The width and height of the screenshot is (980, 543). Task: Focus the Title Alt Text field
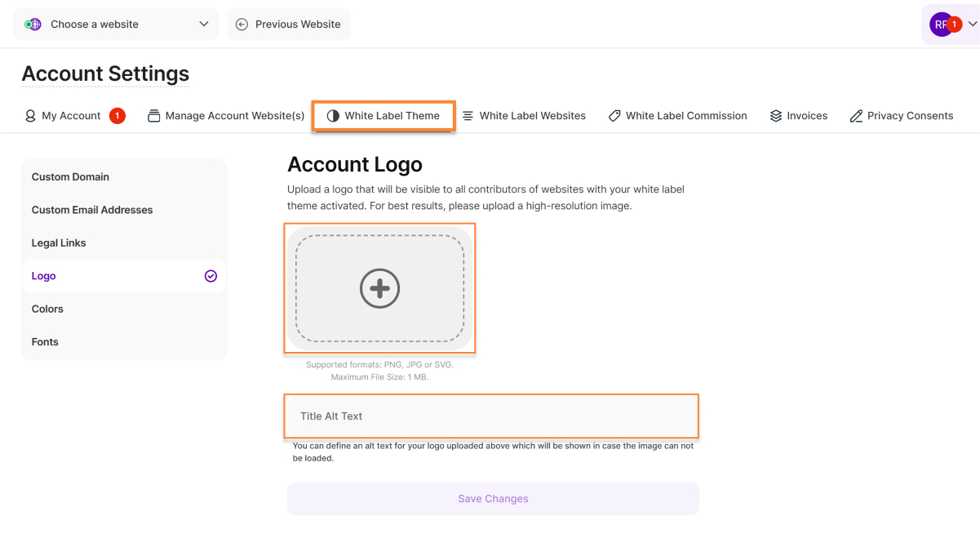(x=492, y=416)
